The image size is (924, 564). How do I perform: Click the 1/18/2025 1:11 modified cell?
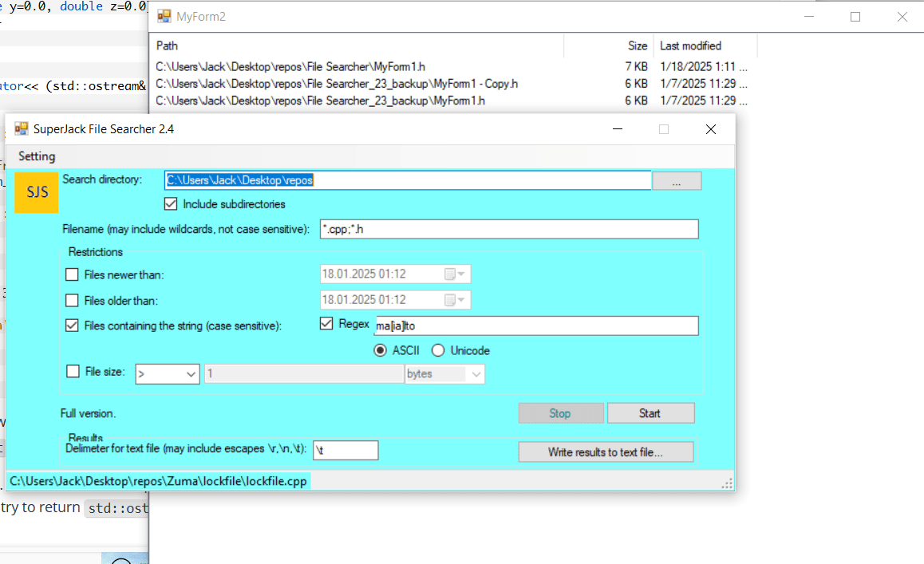tap(703, 66)
